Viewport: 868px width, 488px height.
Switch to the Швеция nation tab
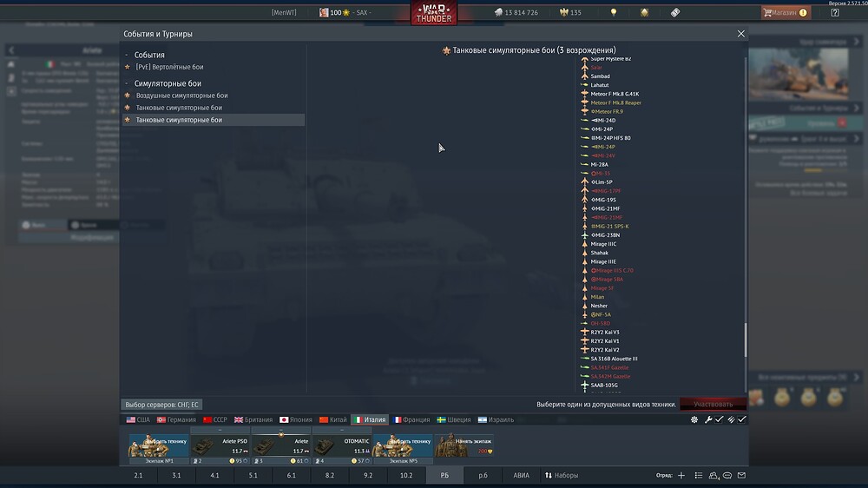click(x=453, y=420)
